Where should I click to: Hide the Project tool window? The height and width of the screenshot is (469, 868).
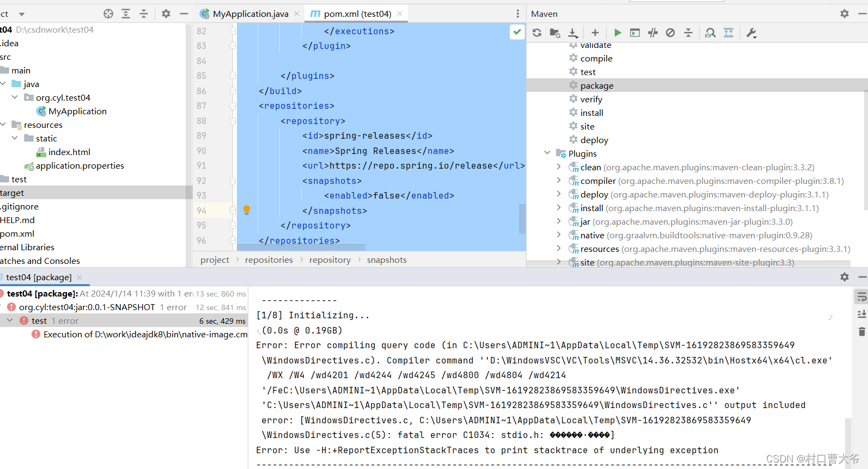pyautogui.click(x=184, y=14)
